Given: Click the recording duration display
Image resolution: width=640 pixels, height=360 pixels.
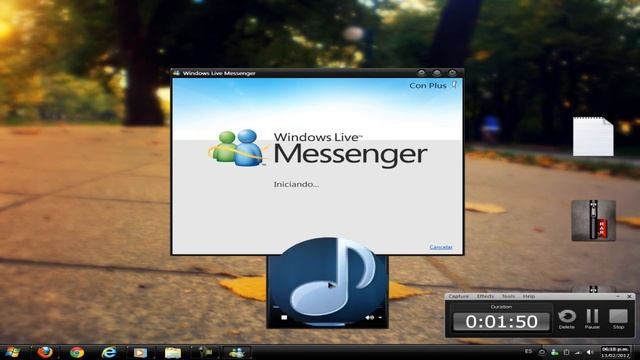Looking at the screenshot, I should [x=501, y=322].
